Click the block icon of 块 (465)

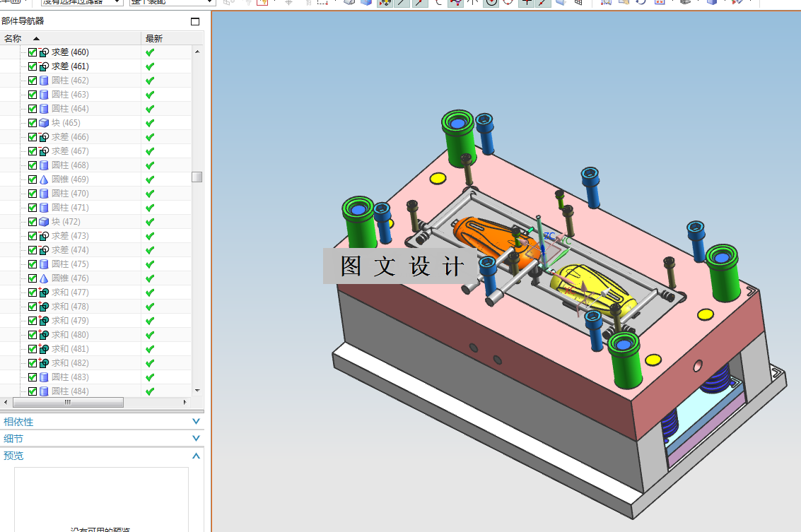[x=44, y=123]
